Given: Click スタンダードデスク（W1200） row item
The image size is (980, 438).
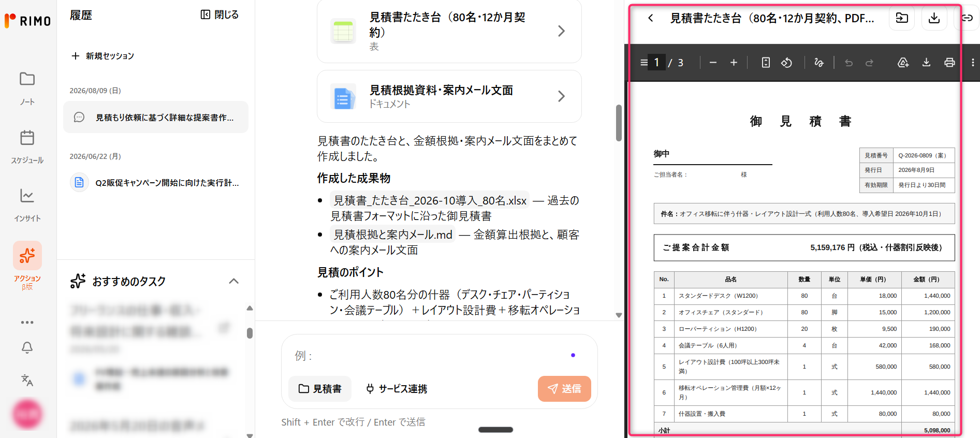Looking at the screenshot, I should 719,296.
